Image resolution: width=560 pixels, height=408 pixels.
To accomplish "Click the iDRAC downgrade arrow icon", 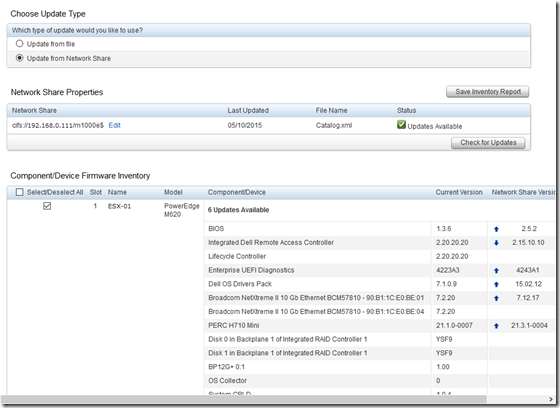I will tap(496, 243).
